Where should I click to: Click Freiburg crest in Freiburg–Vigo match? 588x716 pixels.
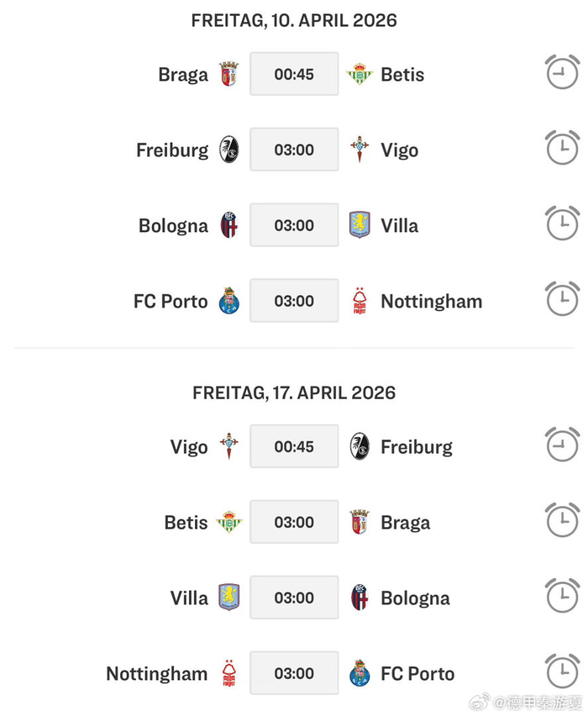click(228, 150)
